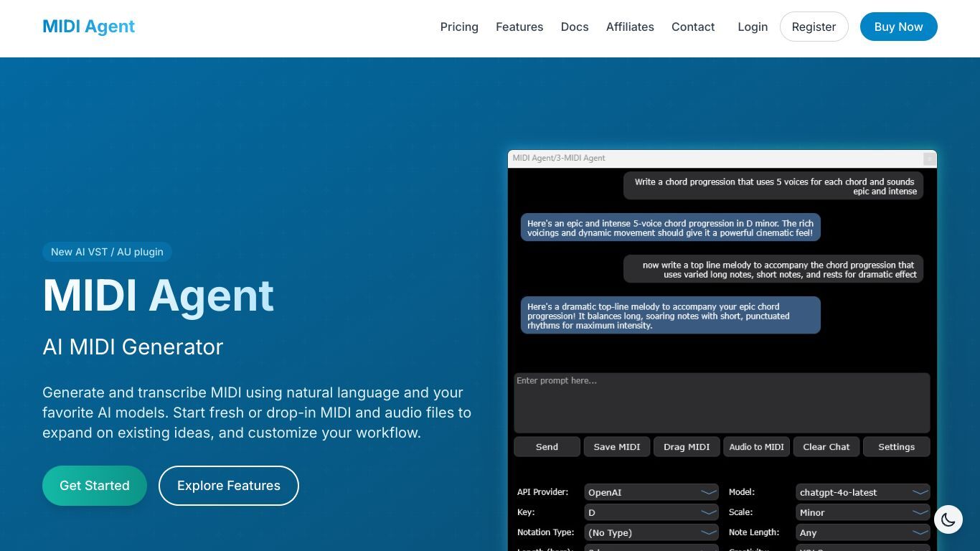Open the Contact page
The image size is (980, 551).
[693, 27]
